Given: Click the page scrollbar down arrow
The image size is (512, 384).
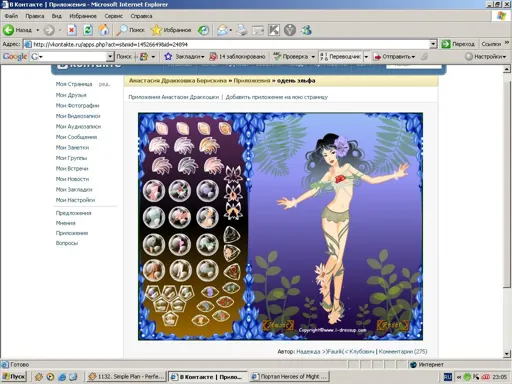Looking at the screenshot, I should tap(507, 354).
